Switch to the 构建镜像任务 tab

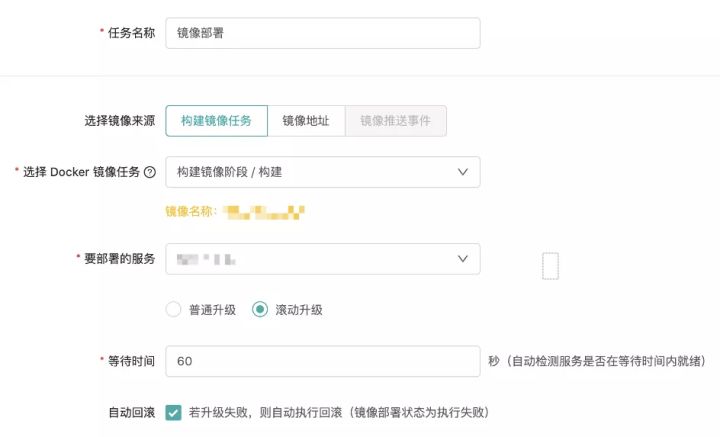[216, 120]
